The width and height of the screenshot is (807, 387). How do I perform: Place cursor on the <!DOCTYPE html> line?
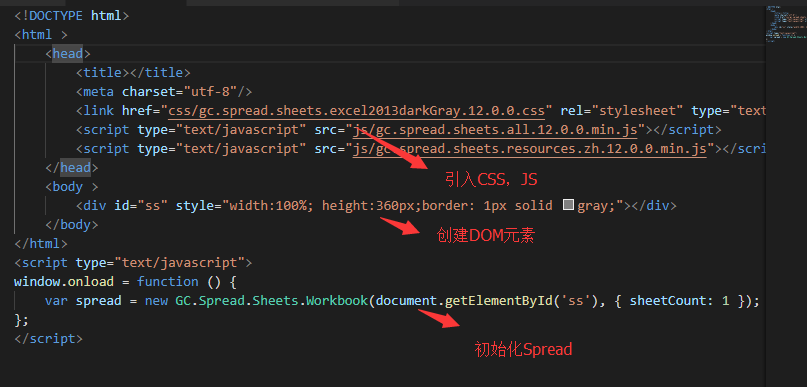pyautogui.click(x=72, y=16)
